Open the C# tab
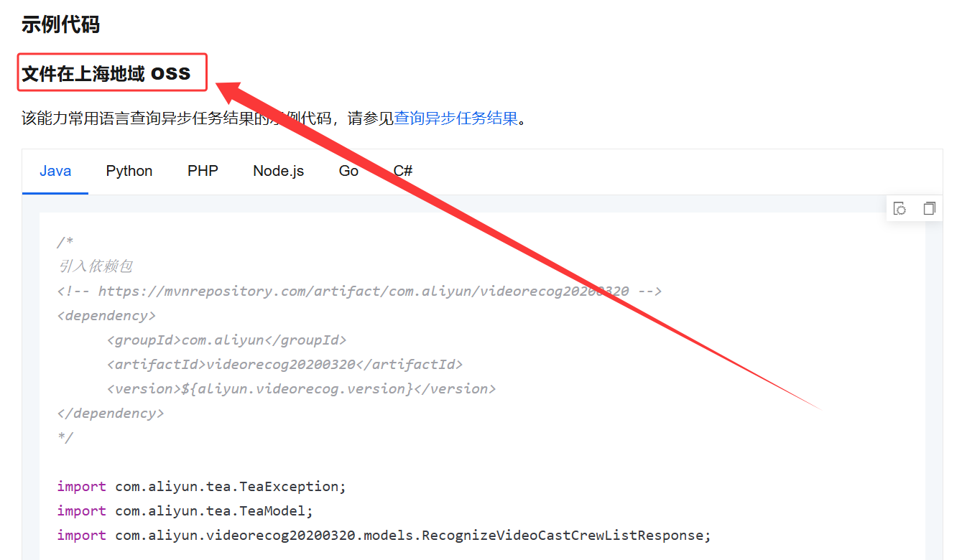 pyautogui.click(x=403, y=171)
